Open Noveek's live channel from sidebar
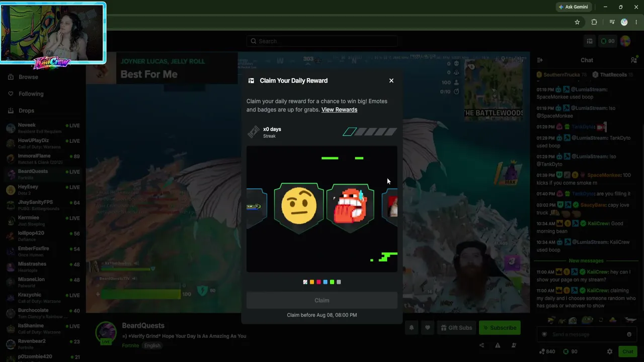 [42, 128]
